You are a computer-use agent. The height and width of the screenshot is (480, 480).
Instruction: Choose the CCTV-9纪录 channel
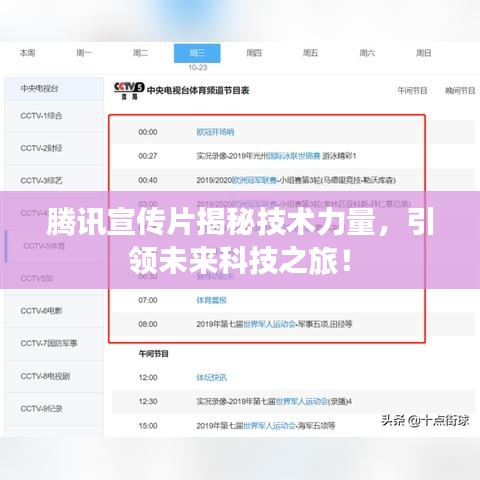pyautogui.click(x=54, y=408)
